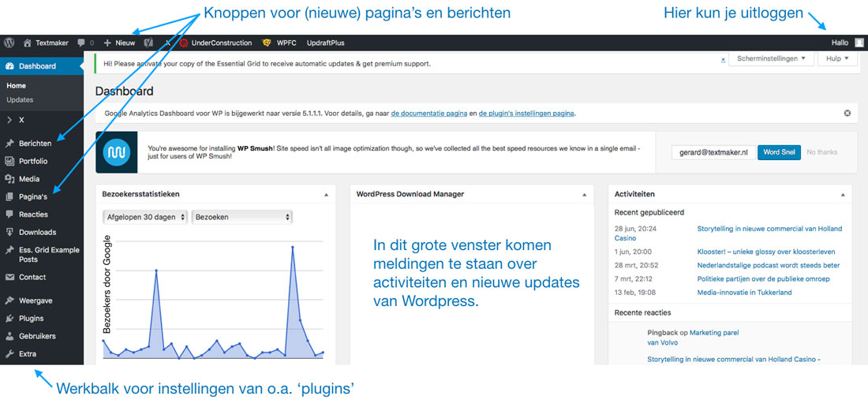The height and width of the screenshot is (403, 868).
Task: Click the WordPress logo in admin bar
Action: point(9,43)
